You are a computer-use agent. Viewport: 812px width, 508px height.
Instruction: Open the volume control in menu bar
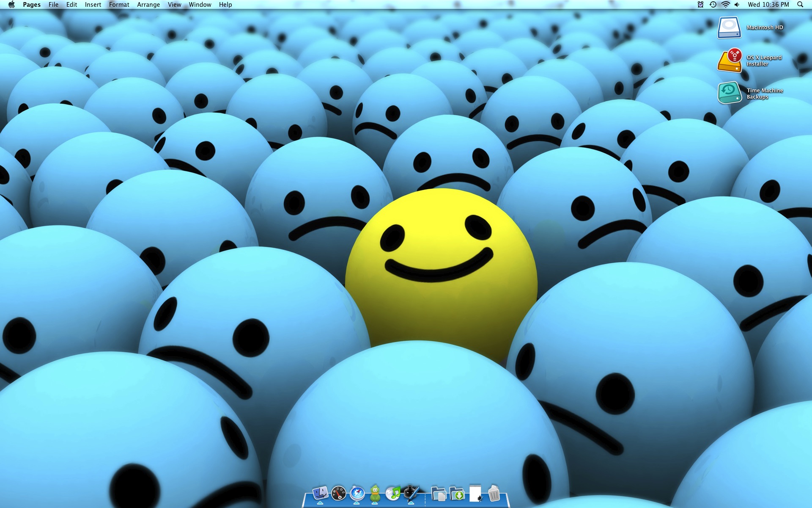point(737,5)
